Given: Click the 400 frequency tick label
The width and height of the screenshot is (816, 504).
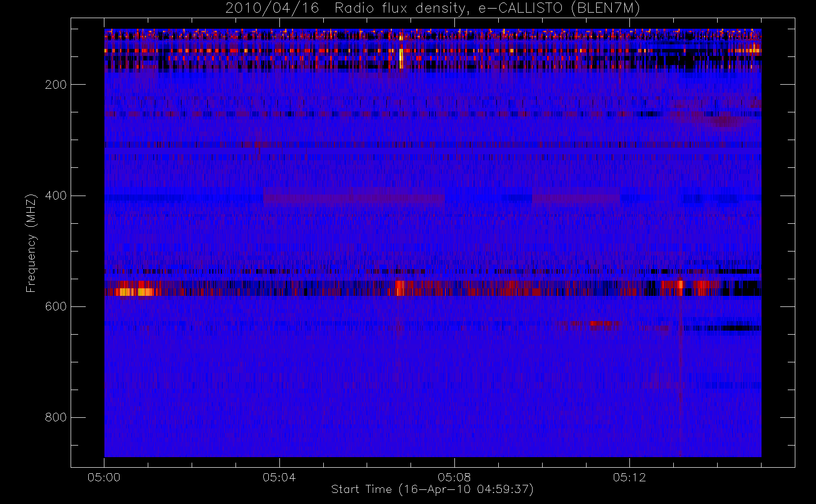Looking at the screenshot, I should (x=56, y=196).
